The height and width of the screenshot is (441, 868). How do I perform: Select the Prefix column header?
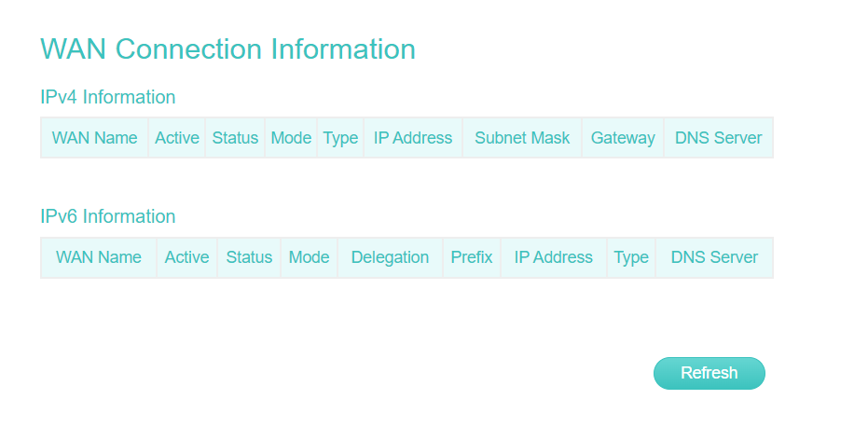pos(471,257)
